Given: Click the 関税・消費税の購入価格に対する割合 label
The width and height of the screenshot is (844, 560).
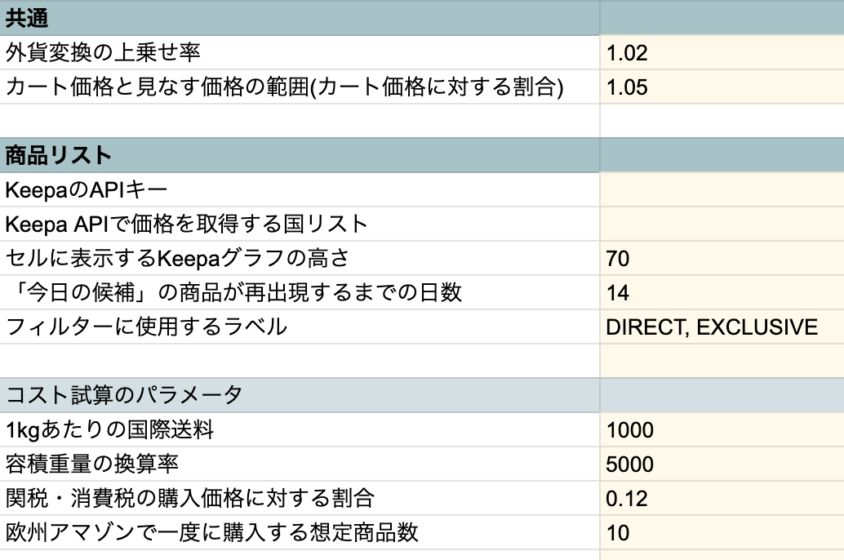Looking at the screenshot, I should click(298, 498).
